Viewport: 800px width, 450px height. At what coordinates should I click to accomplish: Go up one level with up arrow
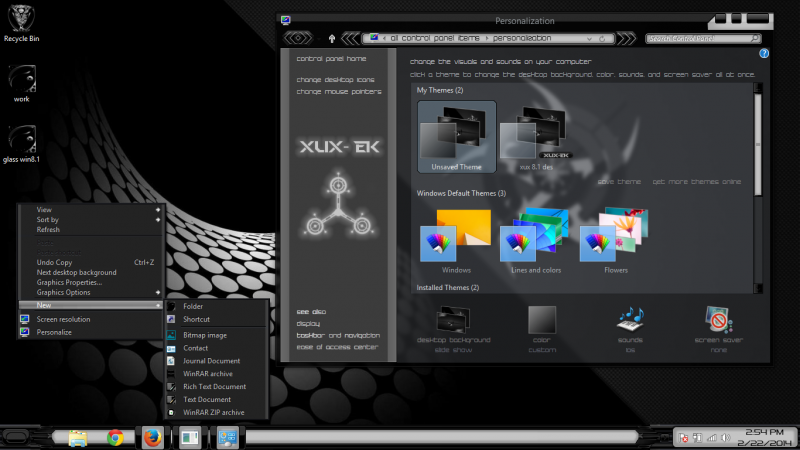click(332, 38)
